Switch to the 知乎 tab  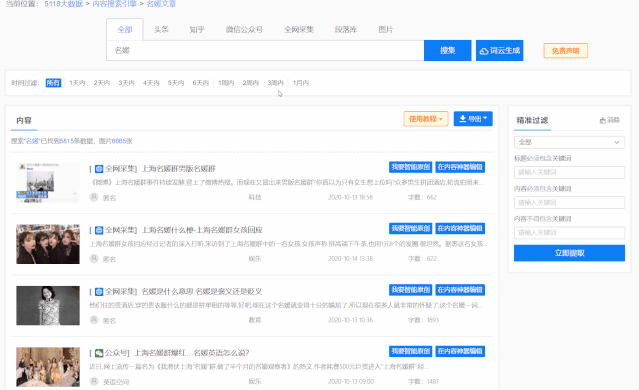click(x=197, y=29)
